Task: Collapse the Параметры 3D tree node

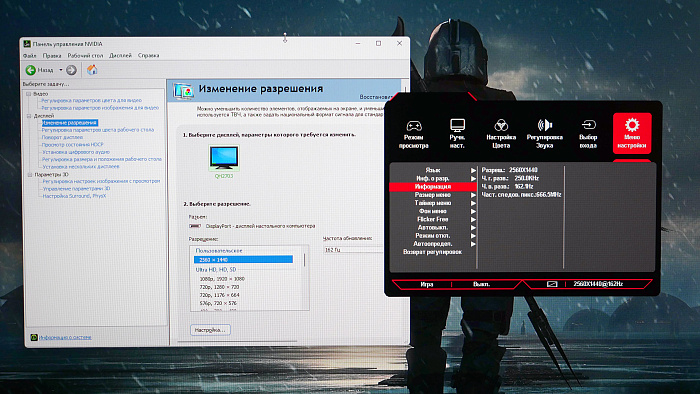Action: 30,175
